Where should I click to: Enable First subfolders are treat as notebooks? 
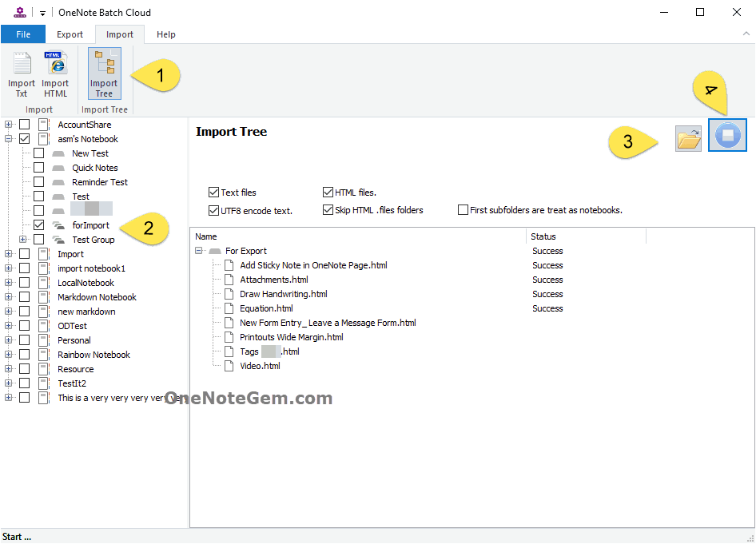[x=463, y=210]
